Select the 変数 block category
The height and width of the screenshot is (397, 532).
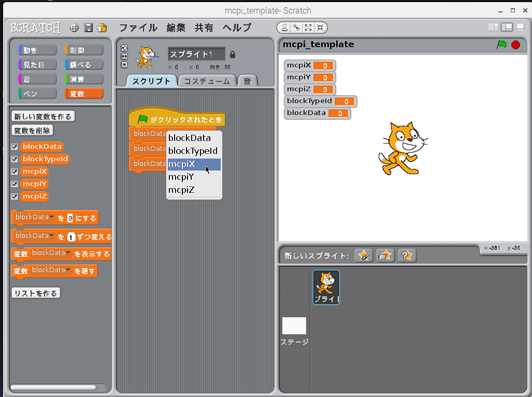(x=84, y=94)
